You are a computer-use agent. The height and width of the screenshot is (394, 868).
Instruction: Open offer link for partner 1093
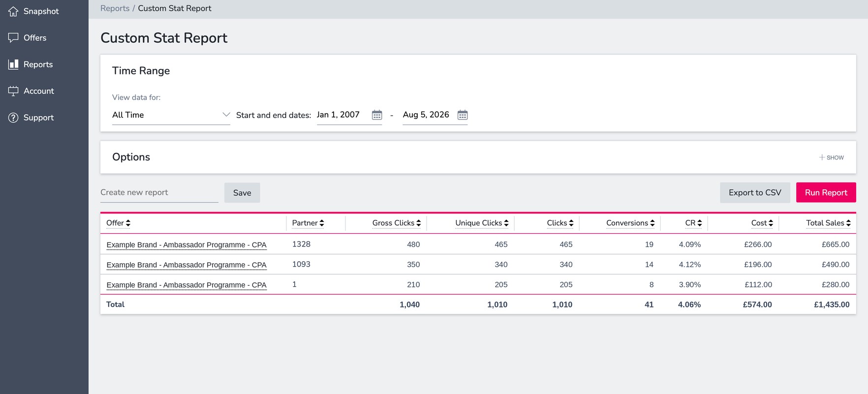pyautogui.click(x=186, y=265)
